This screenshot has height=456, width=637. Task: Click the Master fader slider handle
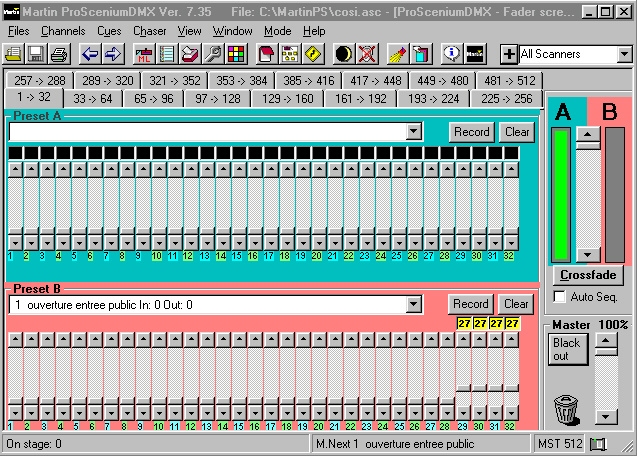(x=606, y=352)
